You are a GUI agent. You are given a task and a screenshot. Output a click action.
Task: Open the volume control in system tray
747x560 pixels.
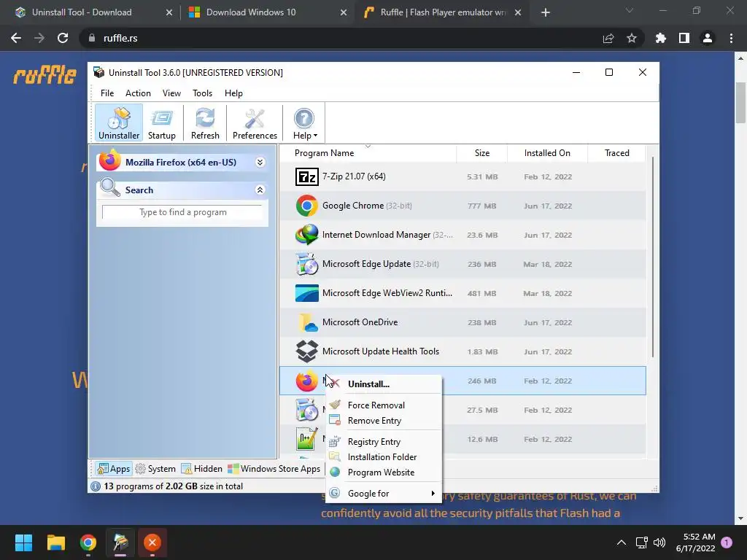point(659,542)
